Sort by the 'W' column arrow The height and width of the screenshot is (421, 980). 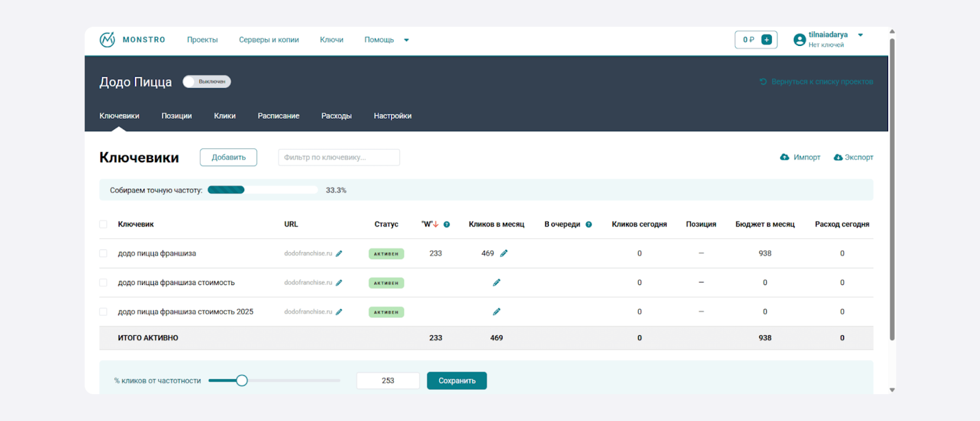coord(435,224)
